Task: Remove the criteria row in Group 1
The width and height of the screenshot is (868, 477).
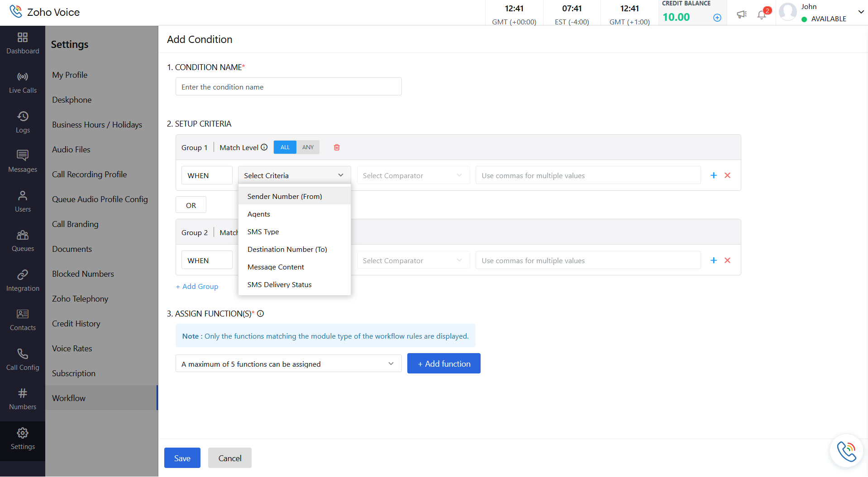Action: (x=728, y=175)
